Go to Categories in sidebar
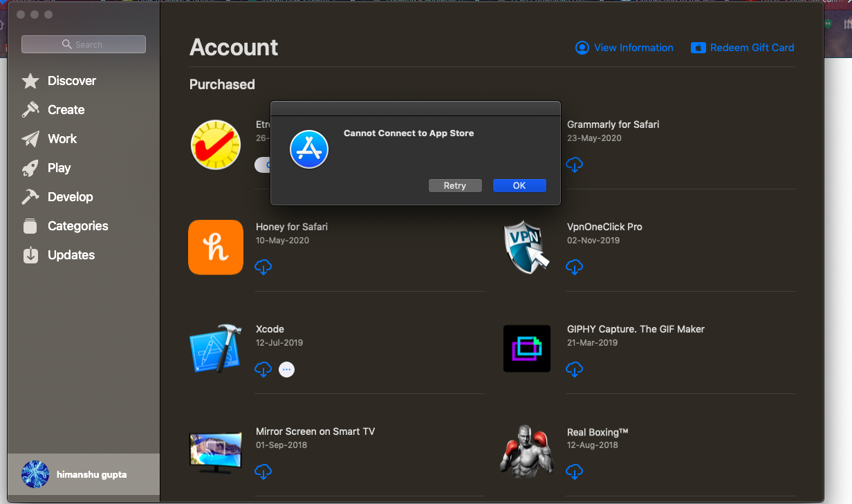 pos(78,226)
